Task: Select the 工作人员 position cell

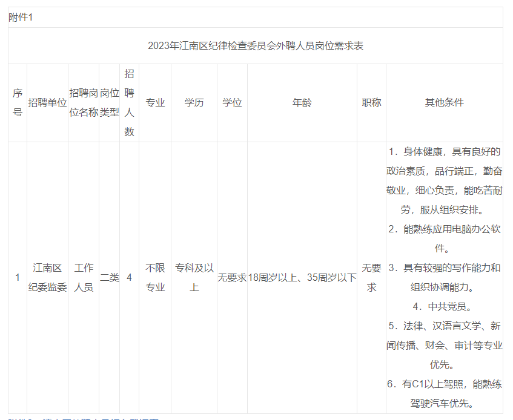Action: 84,277
